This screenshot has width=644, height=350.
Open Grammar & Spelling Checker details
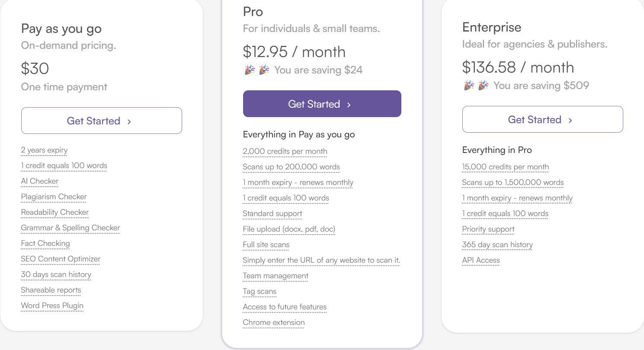pos(70,228)
